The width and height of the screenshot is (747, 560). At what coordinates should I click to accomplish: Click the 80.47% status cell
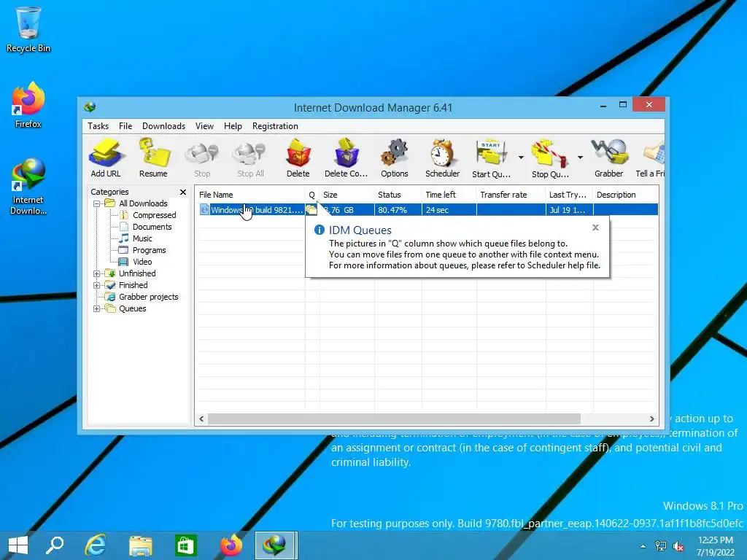pos(398,210)
